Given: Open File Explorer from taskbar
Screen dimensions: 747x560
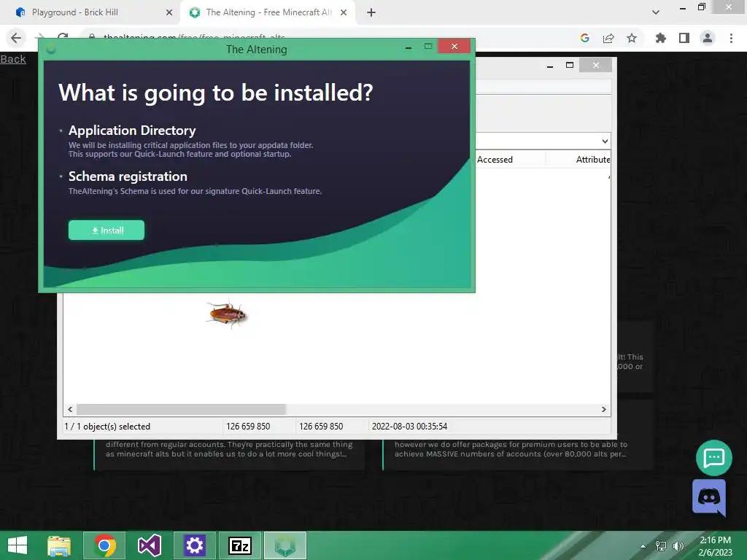Looking at the screenshot, I should [x=59, y=545].
